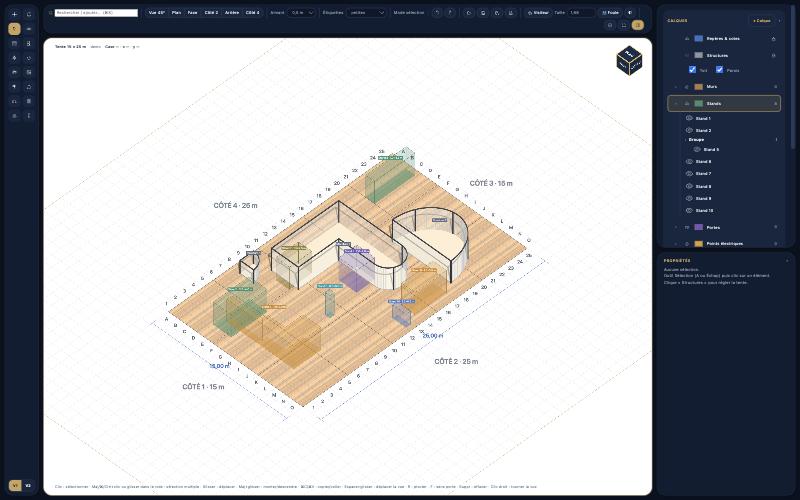The width and height of the screenshot is (800, 500).
Task: Click the redo arrow after Mode sélection
Action: tap(450, 13)
